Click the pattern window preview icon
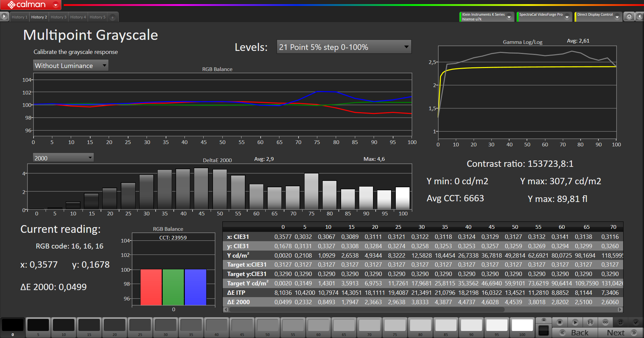Viewport: 644px width, 338px height. [x=543, y=331]
